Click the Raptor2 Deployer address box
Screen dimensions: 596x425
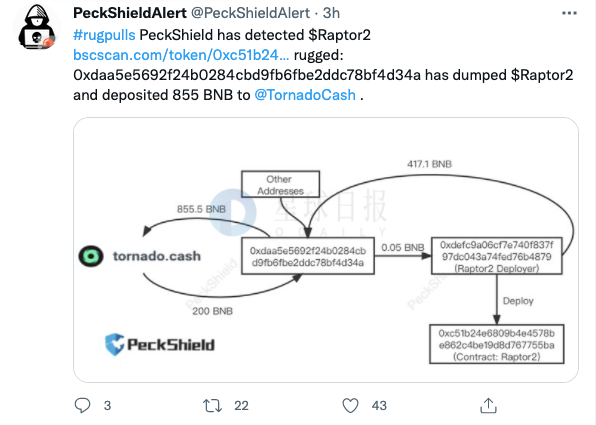tap(496, 256)
